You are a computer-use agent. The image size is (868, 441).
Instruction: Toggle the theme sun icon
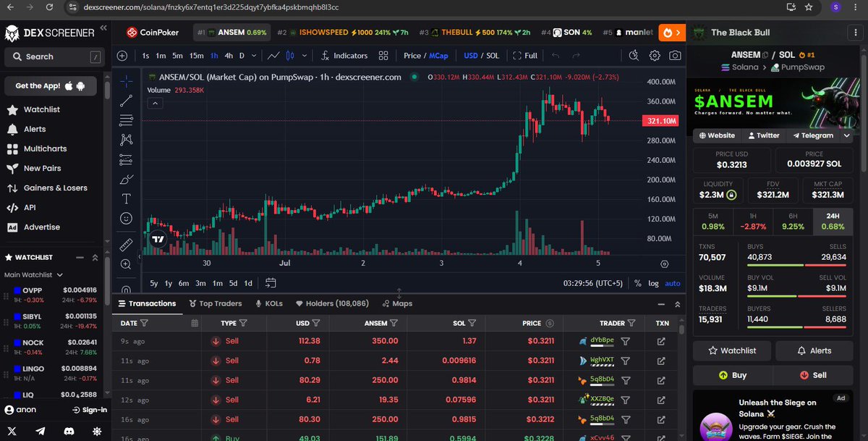[97, 431]
